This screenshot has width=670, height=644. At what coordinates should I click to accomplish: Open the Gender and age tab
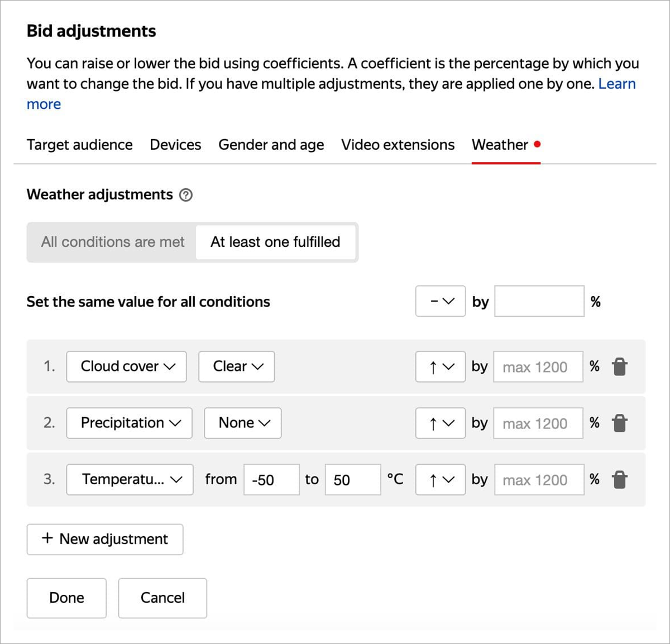pos(271,145)
